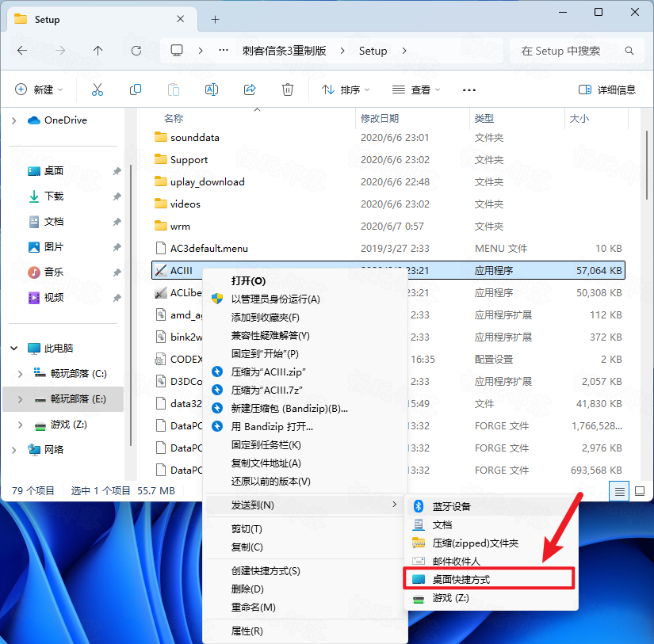The width and height of the screenshot is (654, 644).
Task: Open Pictures in the sidebar
Action: (54, 247)
